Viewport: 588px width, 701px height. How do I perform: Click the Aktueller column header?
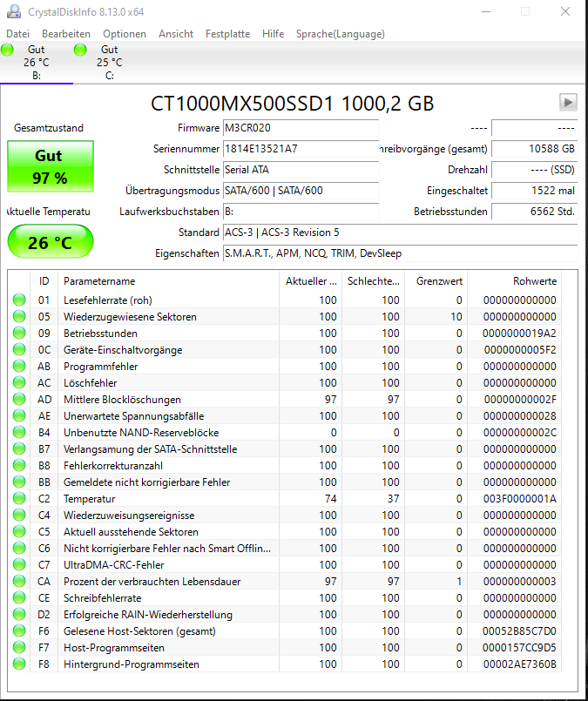point(310,281)
